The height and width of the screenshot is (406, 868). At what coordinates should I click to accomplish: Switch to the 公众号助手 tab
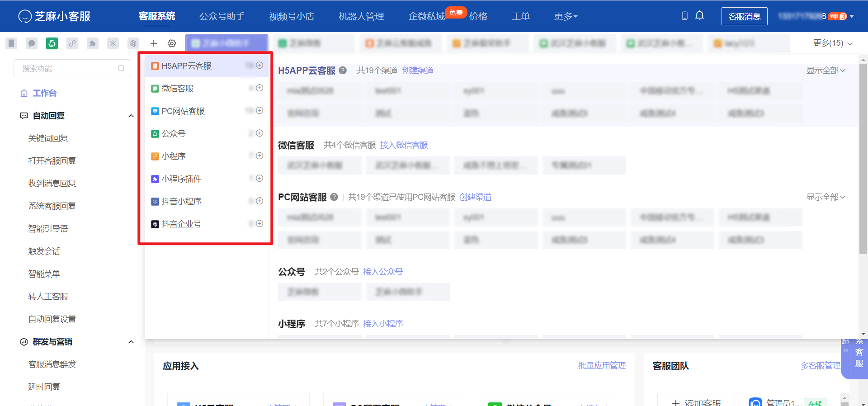222,16
